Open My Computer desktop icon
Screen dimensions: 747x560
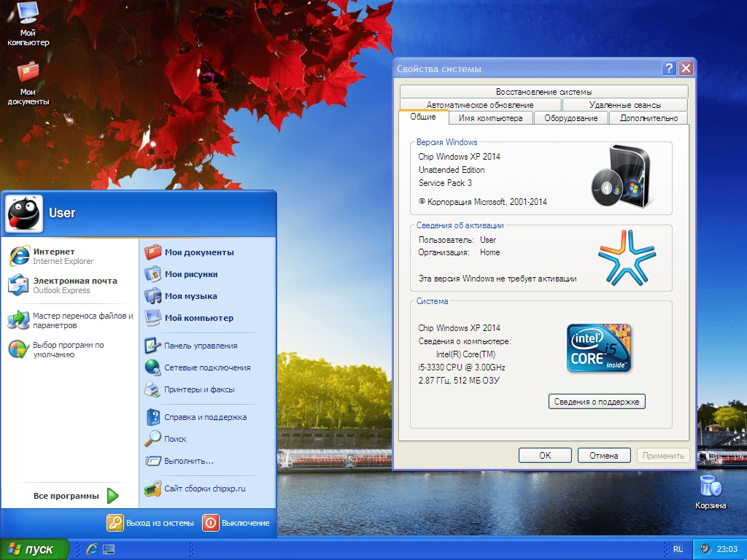28,24
